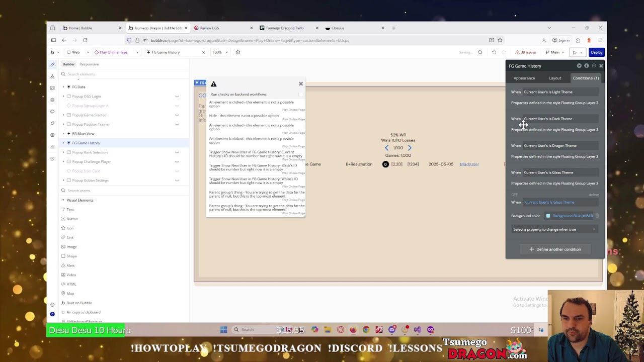This screenshot has height=362, width=644.
Task: Open the Settings gear icon in Bubble sidebar
Action: coord(52,135)
